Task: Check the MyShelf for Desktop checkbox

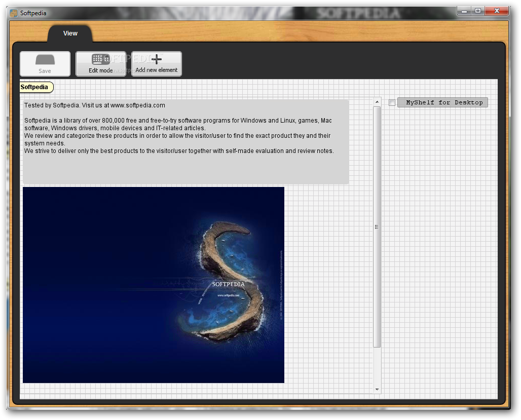Action: [x=392, y=103]
